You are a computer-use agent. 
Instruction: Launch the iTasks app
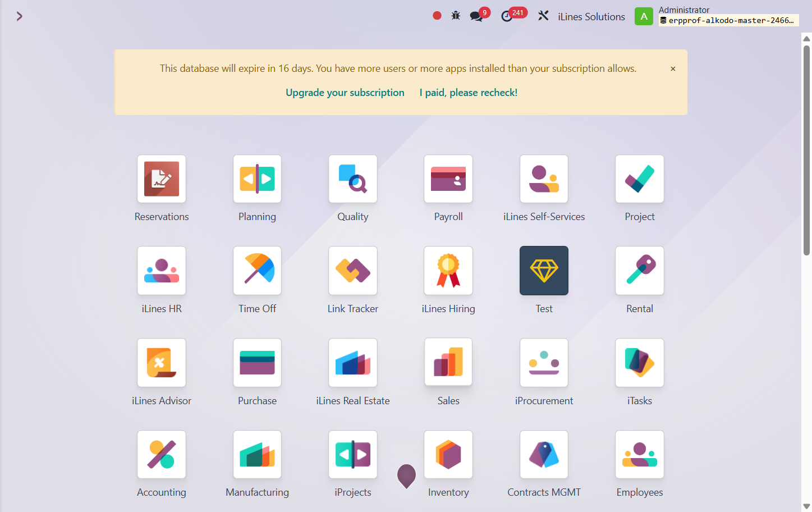[640, 363]
